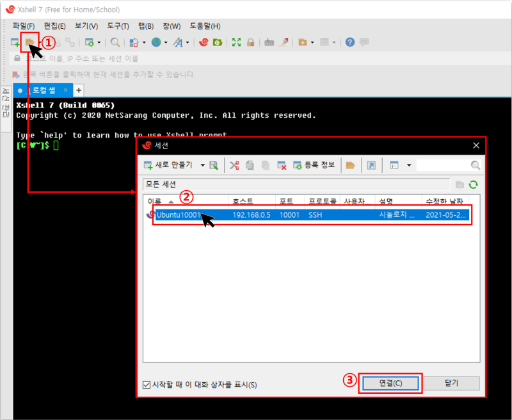Click the keyboard key-mapping icon
The width and height of the screenshot is (512, 420).
click(269, 42)
